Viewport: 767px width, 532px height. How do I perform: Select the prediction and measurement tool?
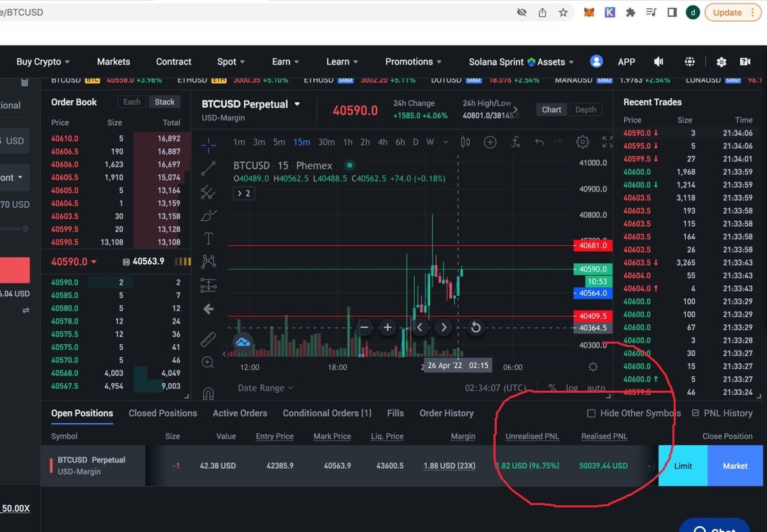click(x=208, y=285)
